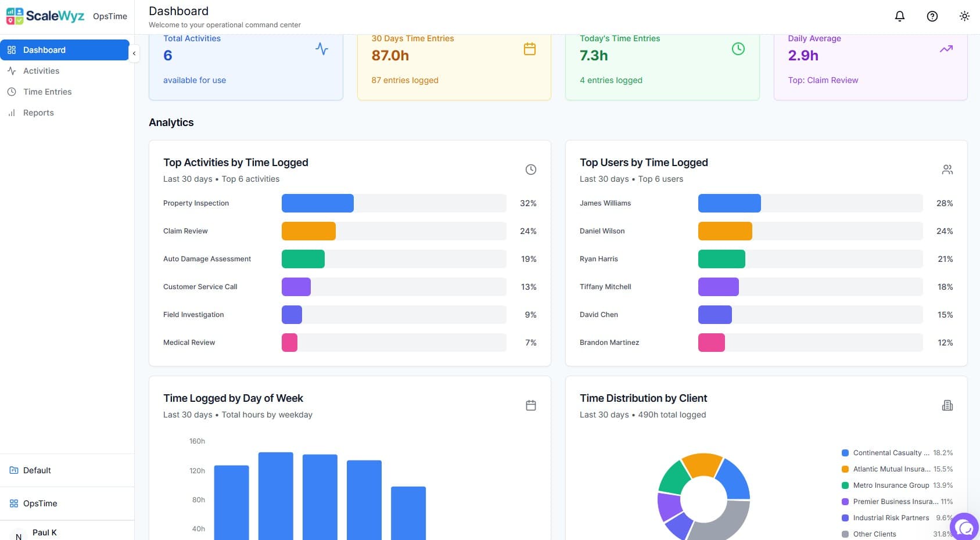Toggle the light/dark theme sun icon

(x=964, y=16)
